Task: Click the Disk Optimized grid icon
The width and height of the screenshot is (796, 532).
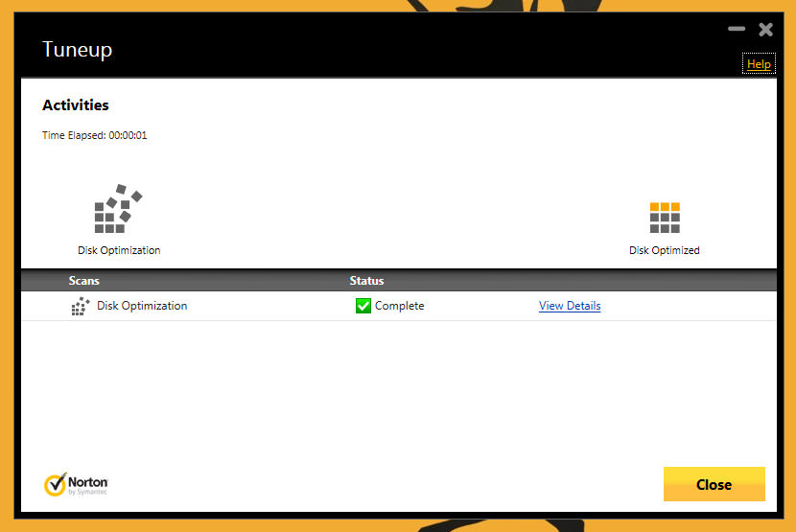Action: coord(665,218)
